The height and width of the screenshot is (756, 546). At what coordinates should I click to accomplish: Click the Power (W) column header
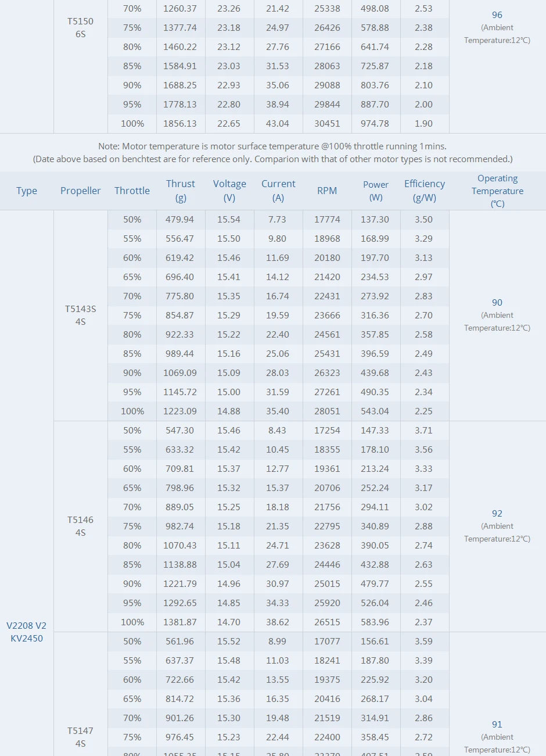[x=376, y=191]
